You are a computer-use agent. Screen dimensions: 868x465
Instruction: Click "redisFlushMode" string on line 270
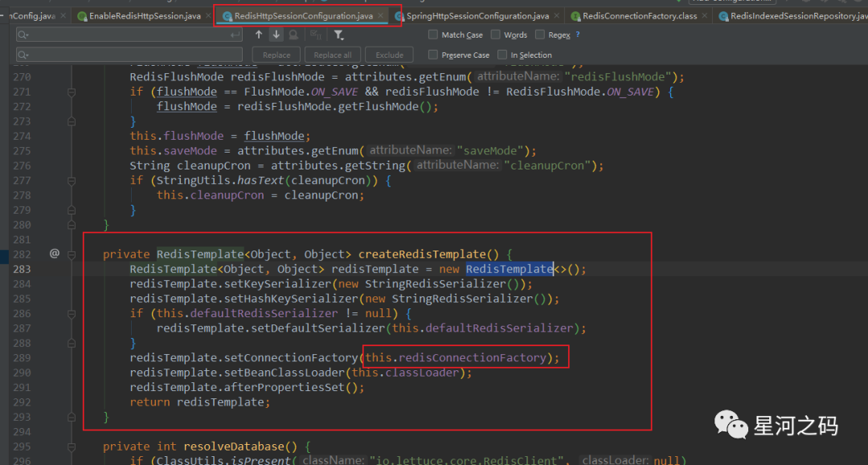click(x=618, y=77)
